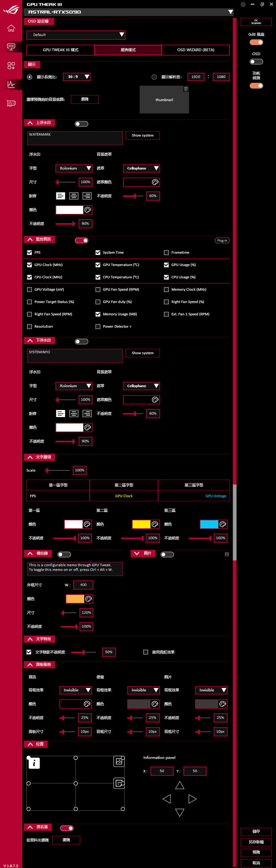The height and width of the screenshot is (868, 276).
Task: Select the information panel icon in position grid
Action: pos(34,763)
